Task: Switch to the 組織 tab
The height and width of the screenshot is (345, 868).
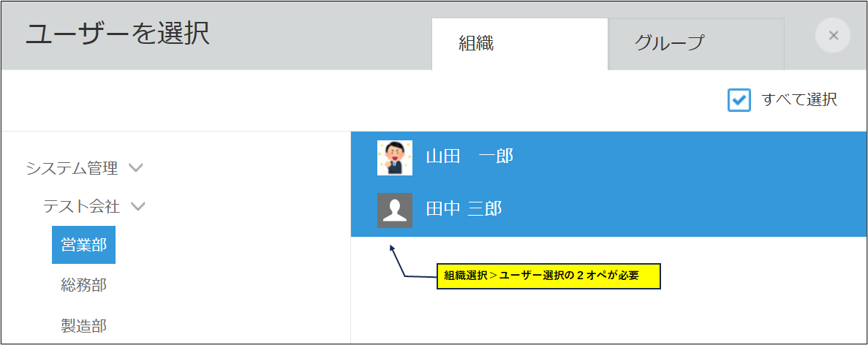Action: pyautogui.click(x=476, y=43)
